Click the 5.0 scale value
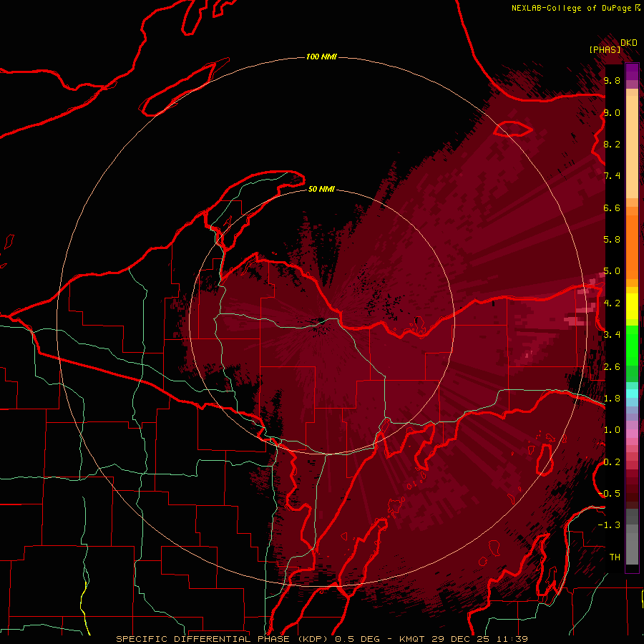This screenshot has height=644, width=644. (x=612, y=271)
